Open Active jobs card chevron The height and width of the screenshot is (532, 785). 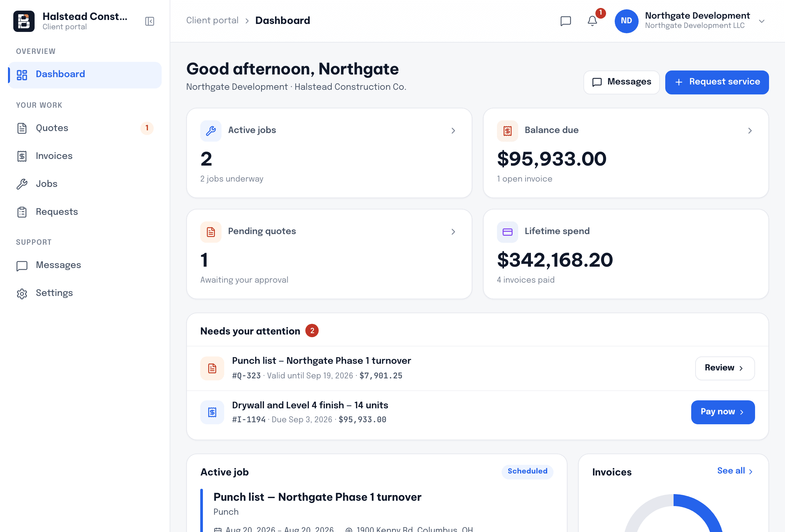click(x=453, y=131)
